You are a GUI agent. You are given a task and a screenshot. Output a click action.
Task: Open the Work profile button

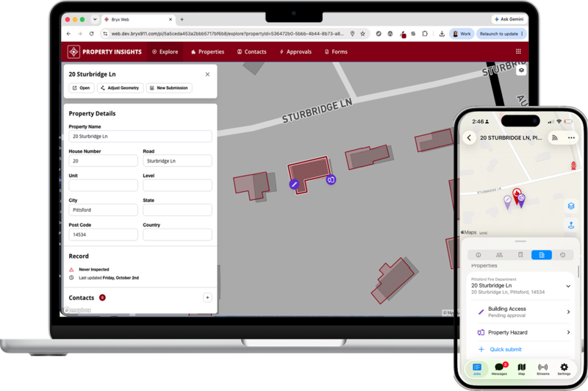point(462,34)
